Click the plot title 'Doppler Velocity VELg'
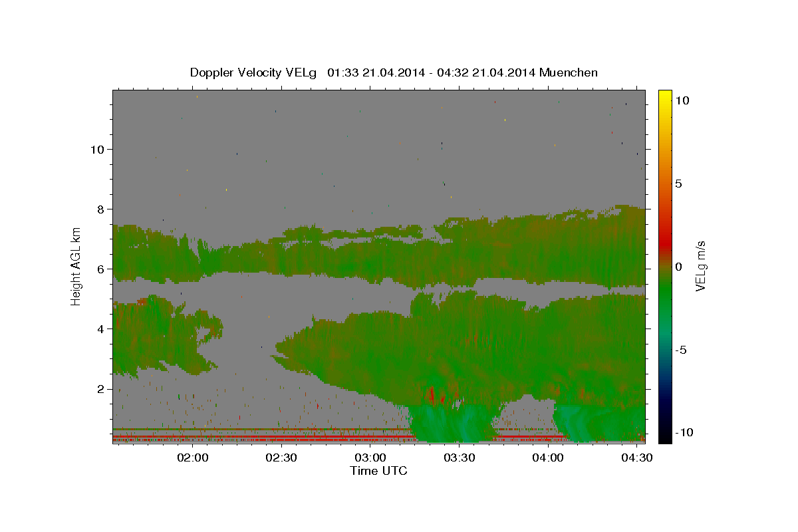 (254, 72)
